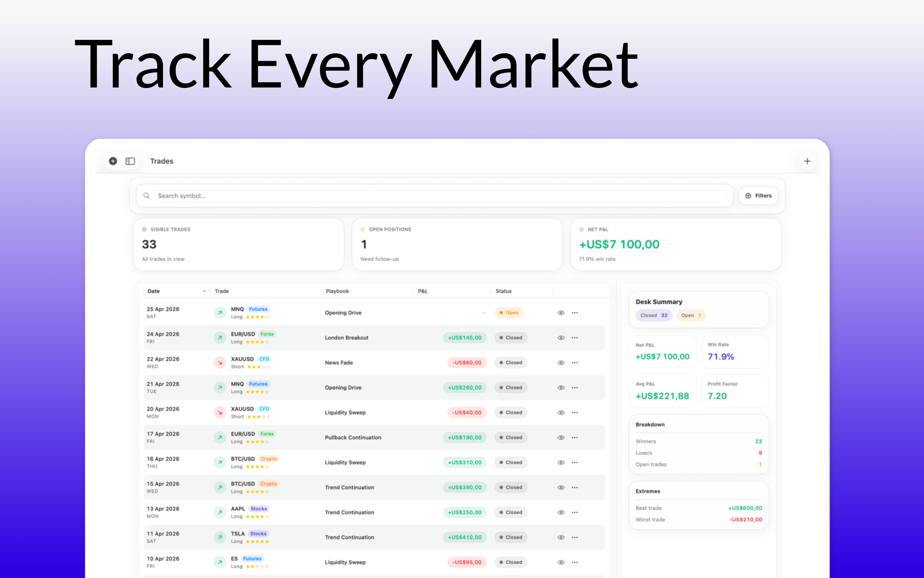This screenshot has height=578, width=924.
Task: Click long arrow icon on TSLA trade
Action: coord(220,538)
